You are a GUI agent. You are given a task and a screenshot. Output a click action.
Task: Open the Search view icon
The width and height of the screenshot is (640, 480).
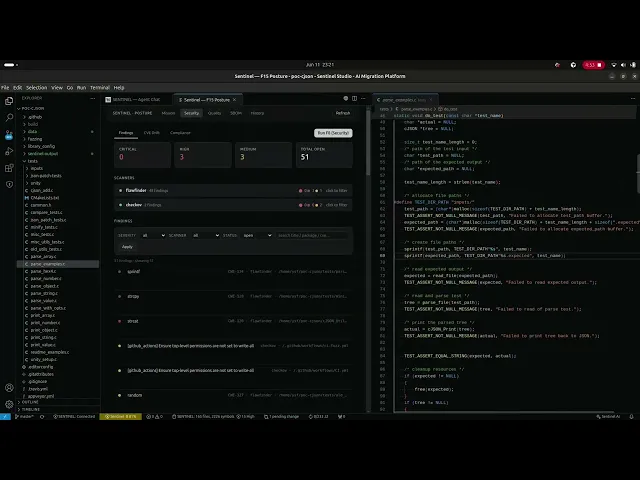point(9,118)
